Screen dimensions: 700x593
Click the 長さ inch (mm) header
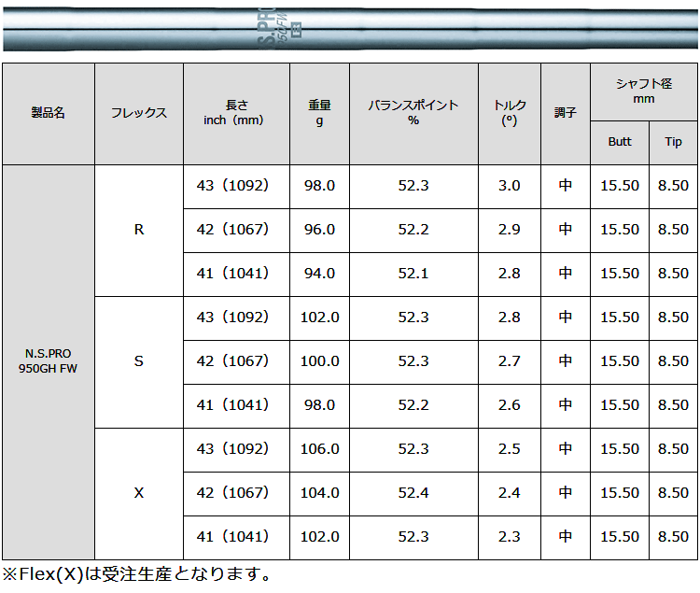coord(237,113)
